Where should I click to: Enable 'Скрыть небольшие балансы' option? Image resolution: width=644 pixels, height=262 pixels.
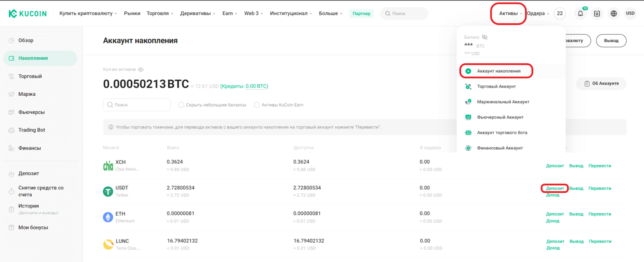[181, 105]
